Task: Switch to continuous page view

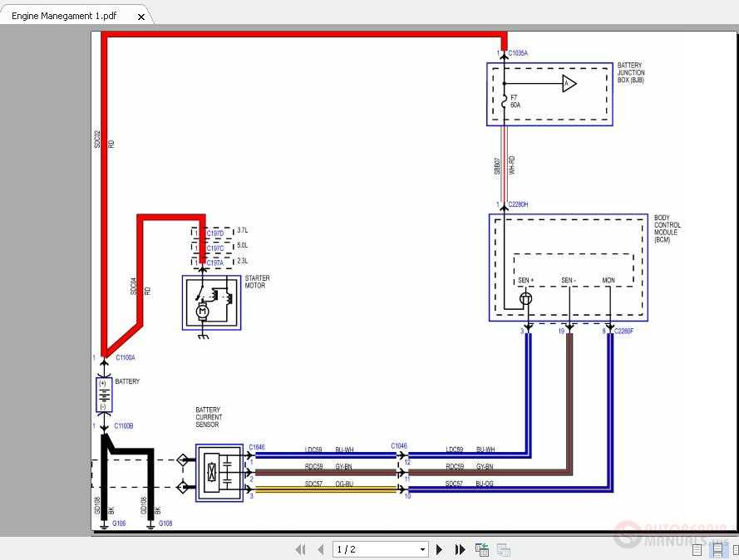Action: tap(717, 550)
